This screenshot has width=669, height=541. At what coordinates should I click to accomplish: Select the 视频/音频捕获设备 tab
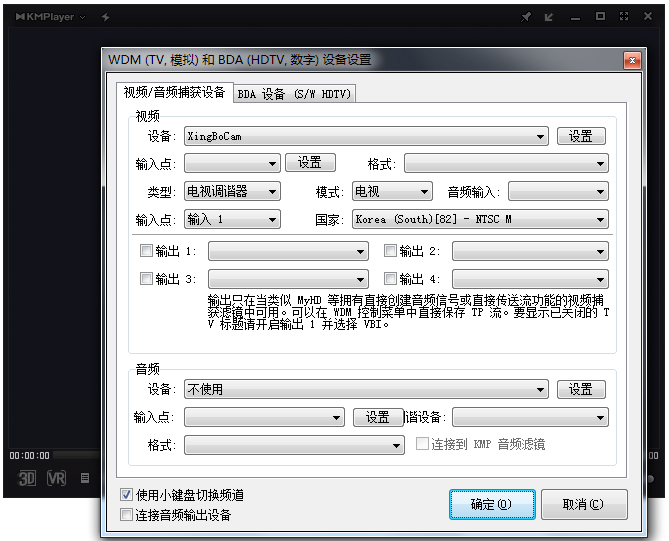click(175, 92)
